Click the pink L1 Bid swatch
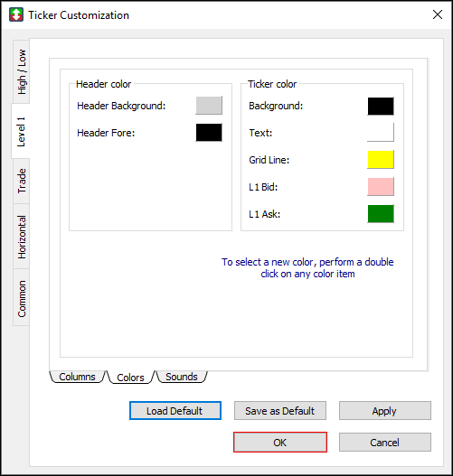Image resolution: width=453 pixels, height=476 pixels. (381, 187)
